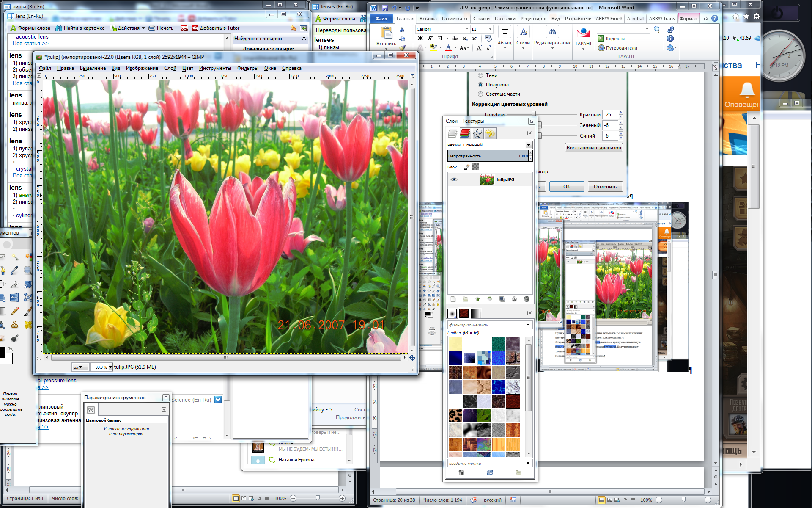Click the Красный value field -25
This screenshot has width=812, height=508.
click(x=610, y=115)
